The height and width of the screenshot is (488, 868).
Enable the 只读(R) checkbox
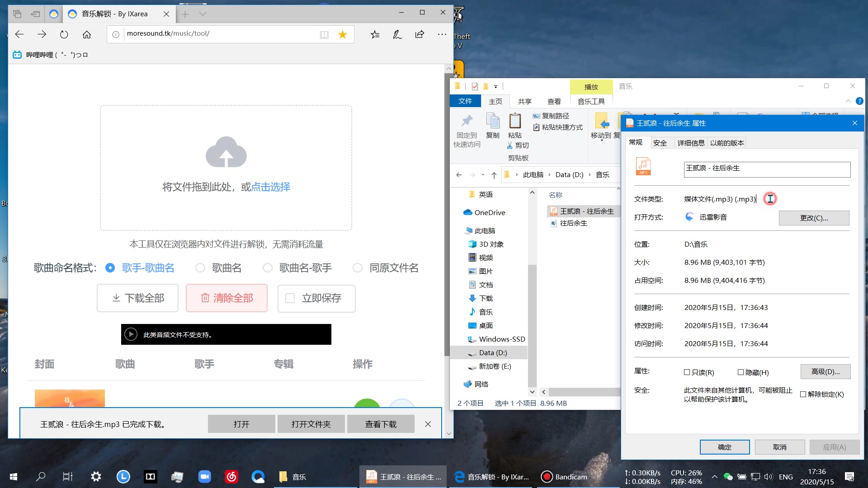point(686,372)
